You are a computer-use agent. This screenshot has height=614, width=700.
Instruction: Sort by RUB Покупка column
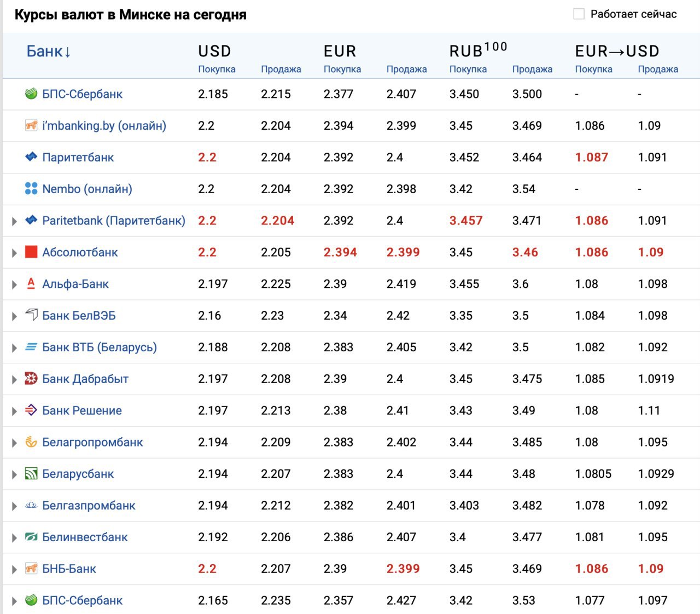[x=468, y=69]
